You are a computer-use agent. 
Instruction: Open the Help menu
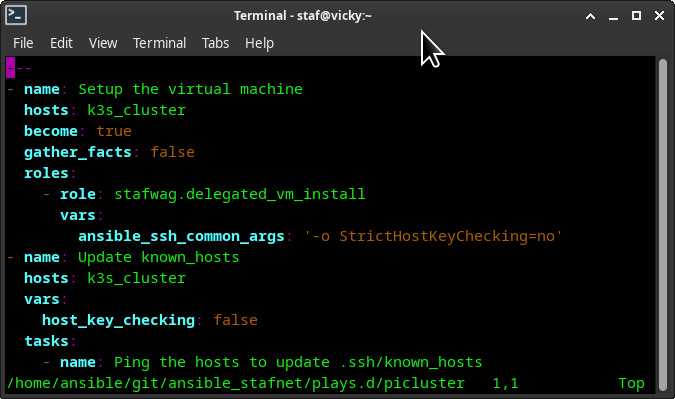tap(259, 43)
